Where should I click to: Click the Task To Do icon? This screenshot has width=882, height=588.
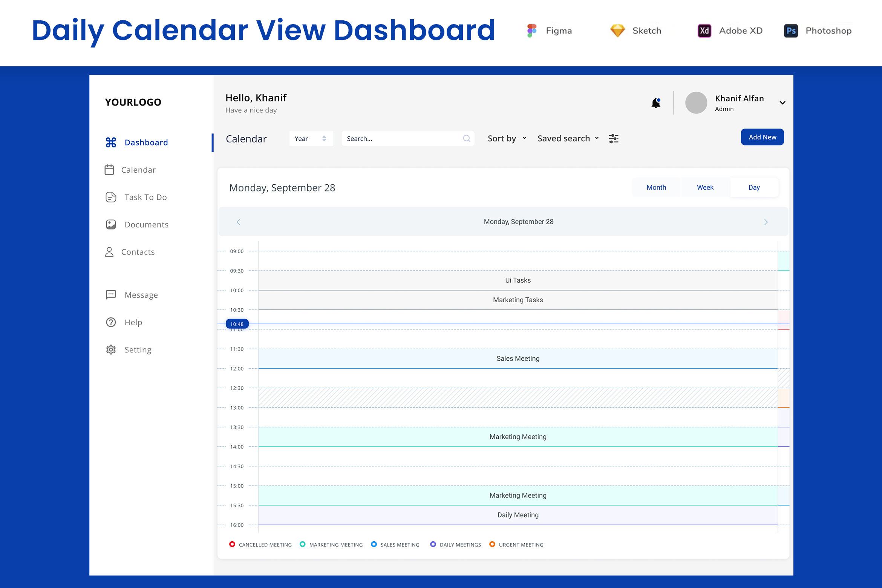[111, 197]
